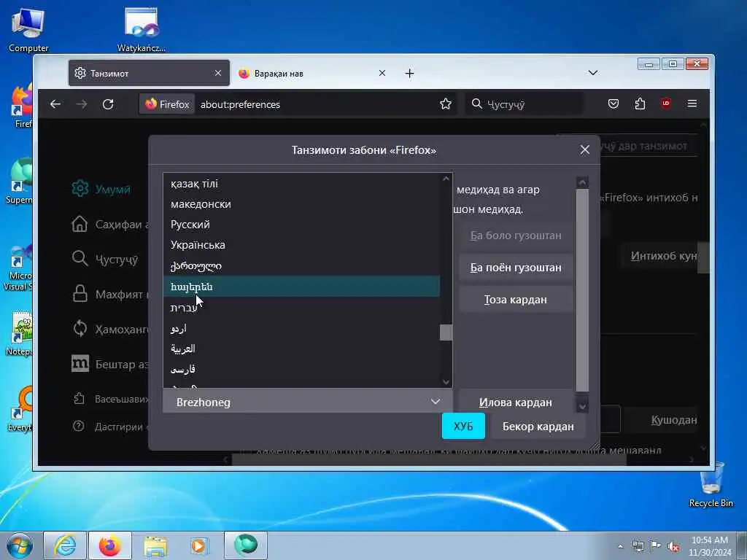Open Windows Media Player from taskbar
The height and width of the screenshot is (560, 747).
[x=200, y=545]
